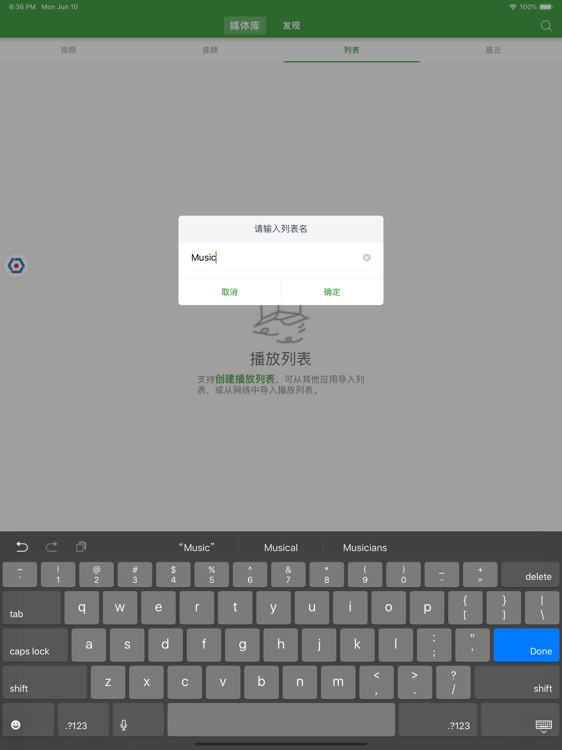The height and width of the screenshot is (750, 562).
Task: Tap the k key
Action: pos(357,645)
